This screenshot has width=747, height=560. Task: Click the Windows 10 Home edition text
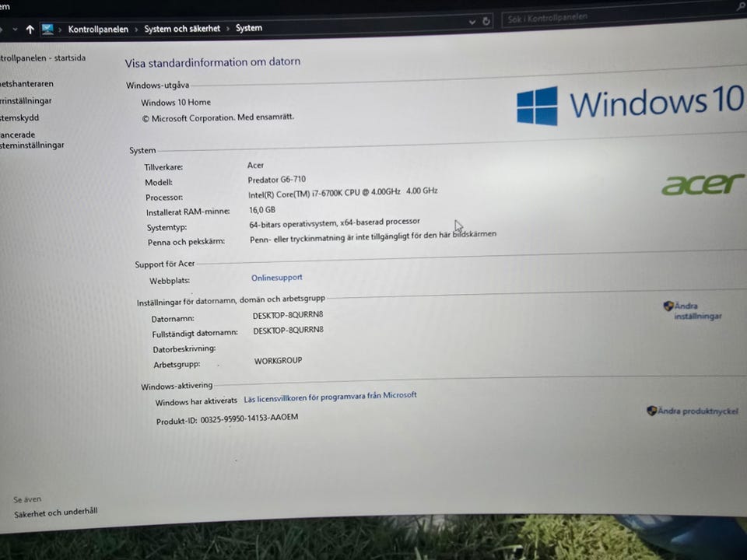[x=176, y=103]
